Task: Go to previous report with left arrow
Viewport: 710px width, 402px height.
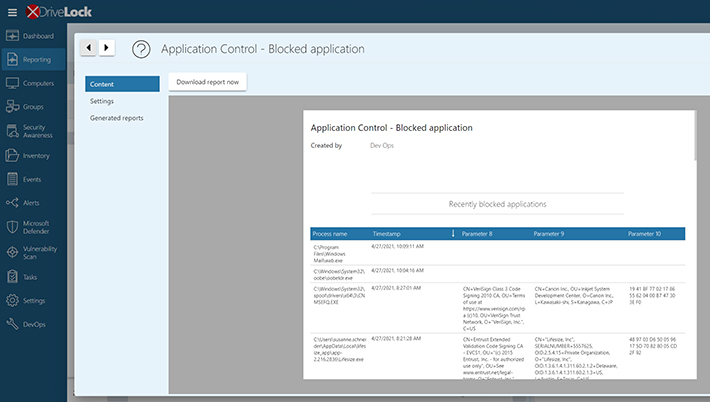Action: pos(88,48)
